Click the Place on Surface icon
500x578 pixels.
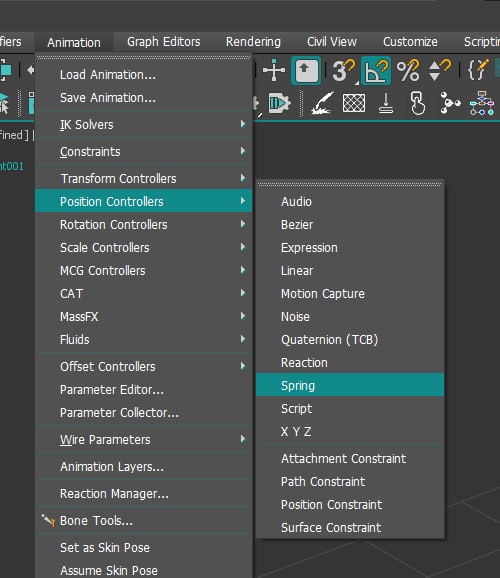386,103
